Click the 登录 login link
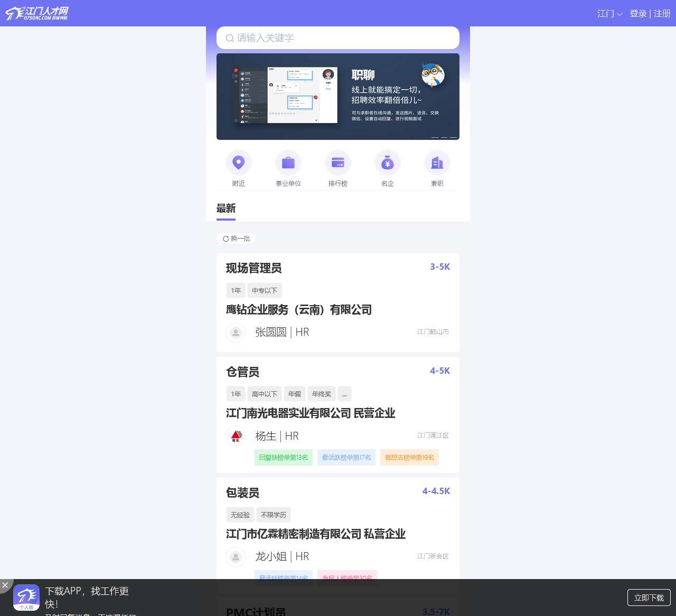 638,14
